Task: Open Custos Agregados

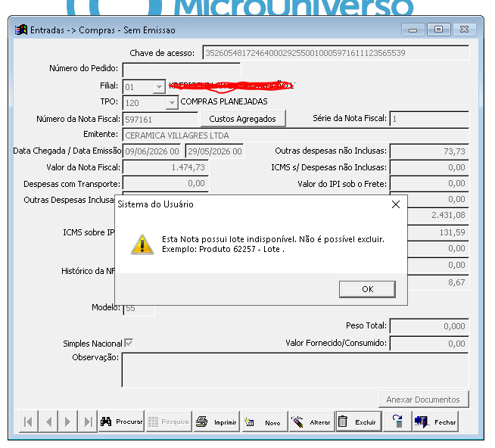Action: [242, 119]
